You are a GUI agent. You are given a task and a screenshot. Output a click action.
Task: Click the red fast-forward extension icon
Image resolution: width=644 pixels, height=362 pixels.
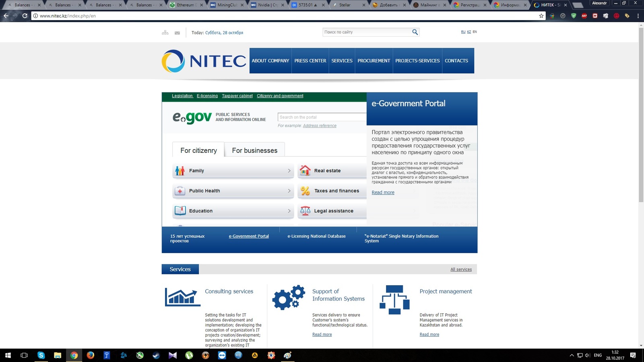pyautogui.click(x=595, y=16)
